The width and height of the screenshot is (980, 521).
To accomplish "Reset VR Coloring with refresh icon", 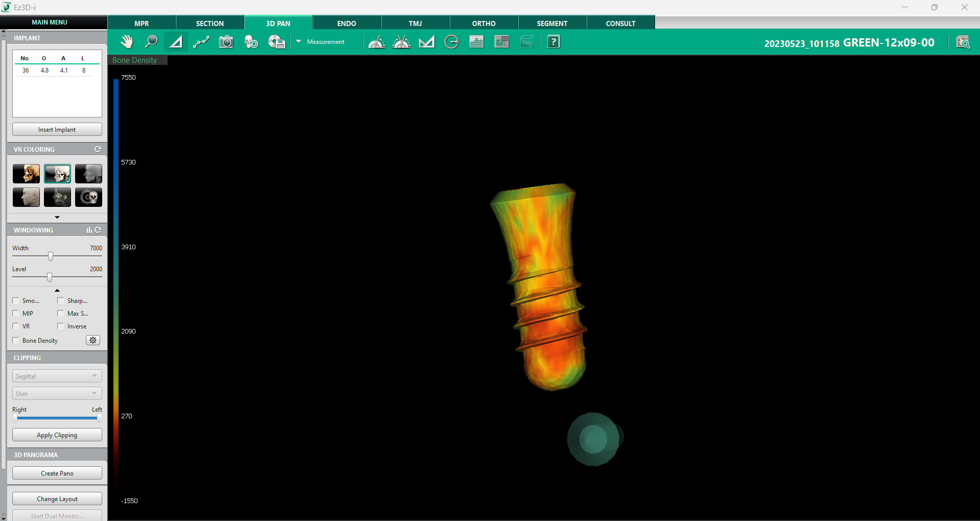I will point(98,149).
